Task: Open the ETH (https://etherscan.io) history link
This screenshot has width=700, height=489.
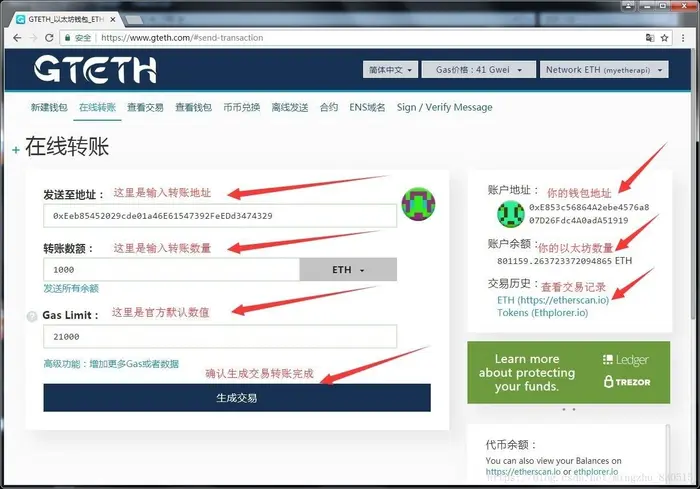Action: 553,300
